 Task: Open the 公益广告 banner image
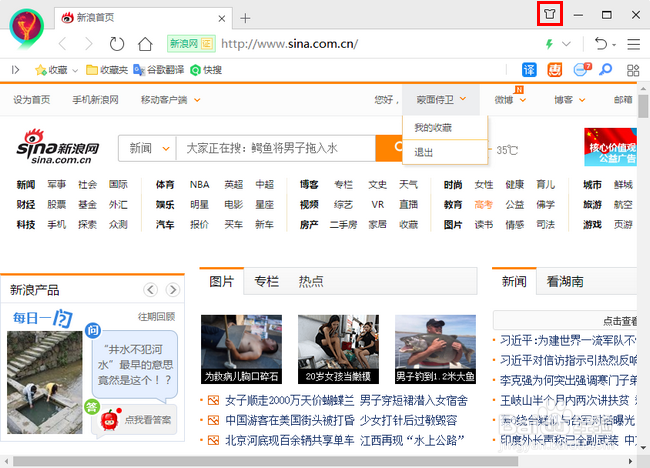(610, 147)
